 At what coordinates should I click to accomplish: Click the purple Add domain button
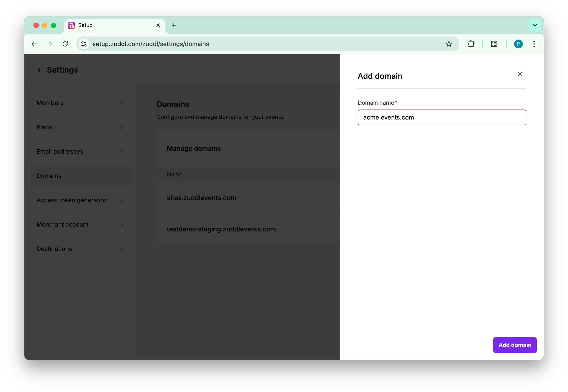[x=515, y=345]
